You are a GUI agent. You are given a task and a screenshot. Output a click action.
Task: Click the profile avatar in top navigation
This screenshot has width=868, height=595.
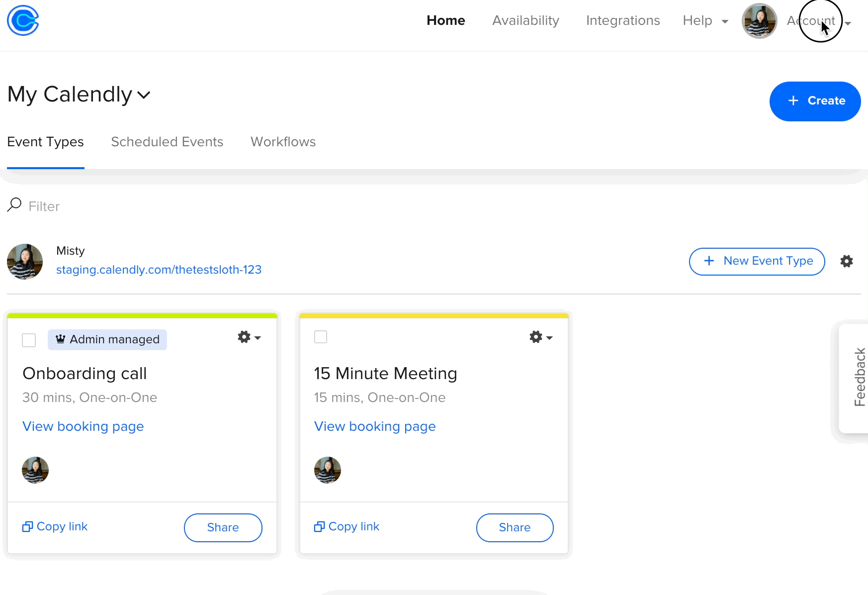759,21
